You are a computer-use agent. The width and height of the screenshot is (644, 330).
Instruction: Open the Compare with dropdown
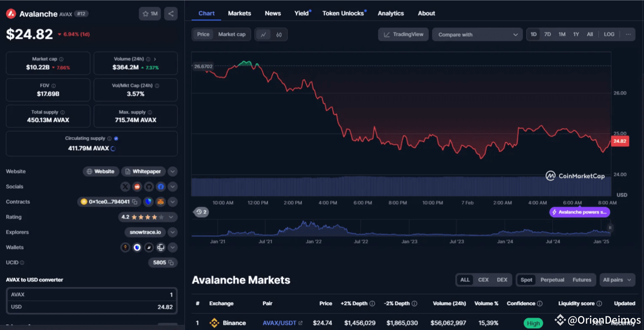(x=477, y=34)
